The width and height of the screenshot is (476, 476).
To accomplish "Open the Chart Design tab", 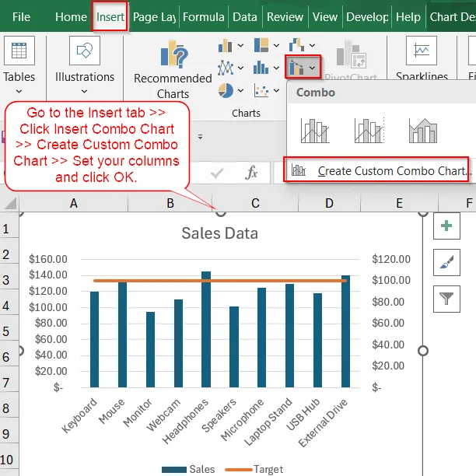I will (x=453, y=17).
